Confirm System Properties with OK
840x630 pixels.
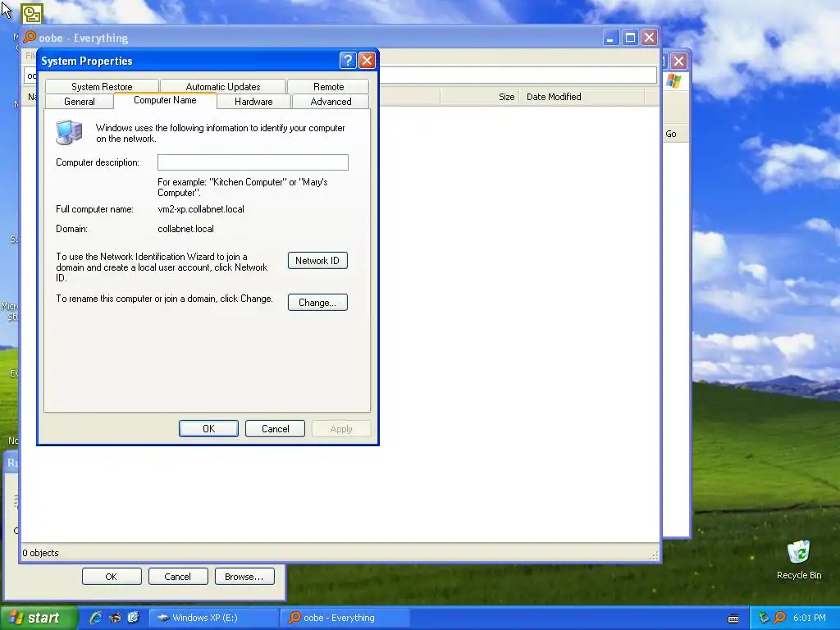pos(208,428)
